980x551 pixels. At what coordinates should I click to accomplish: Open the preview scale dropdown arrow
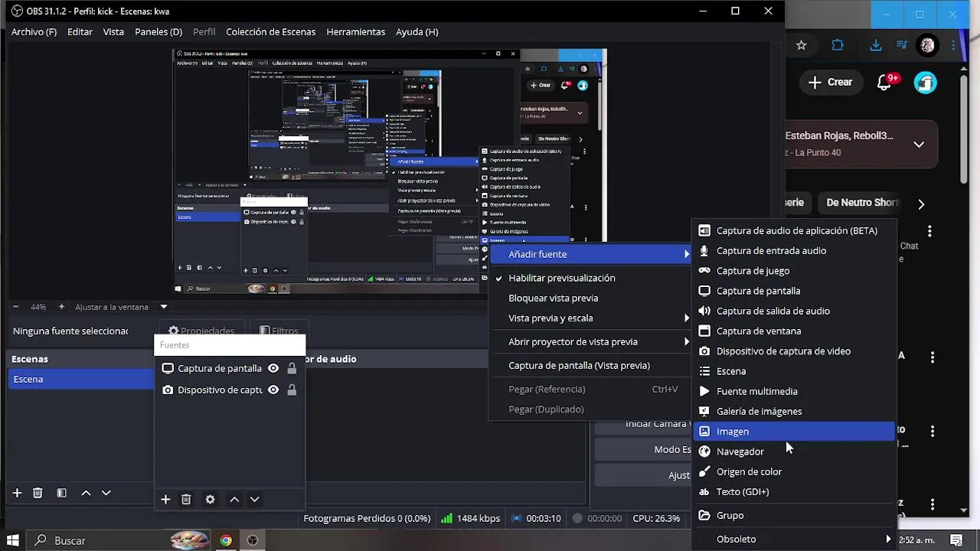point(163,307)
